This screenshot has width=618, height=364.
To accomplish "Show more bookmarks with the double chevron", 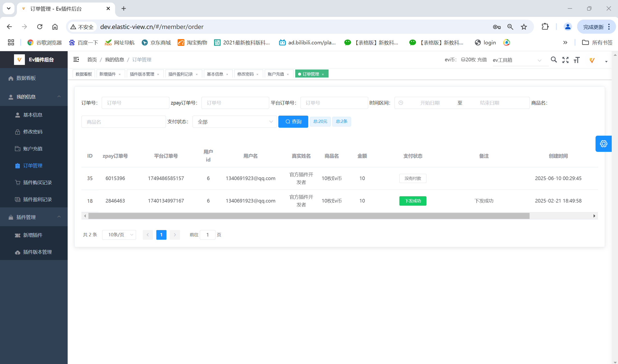I will click(x=565, y=42).
